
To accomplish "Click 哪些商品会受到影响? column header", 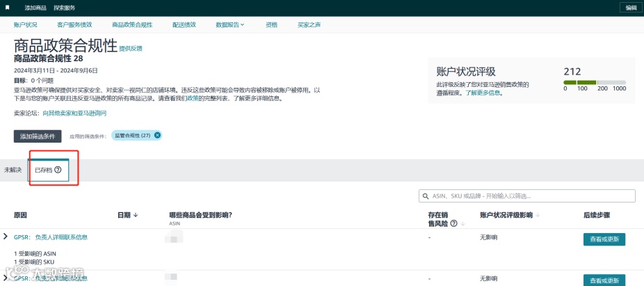I will coord(200,215).
